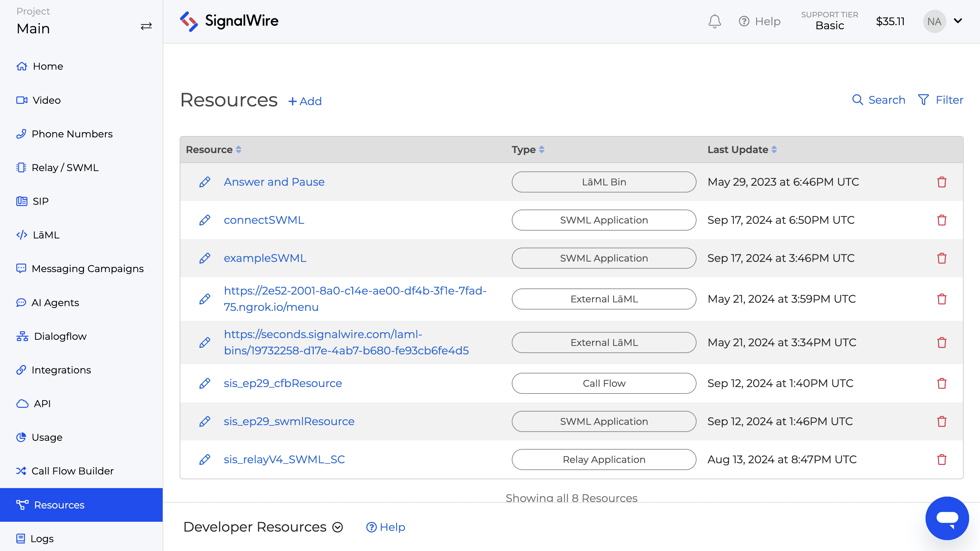Delete the exampleSWML resource

coord(942,258)
